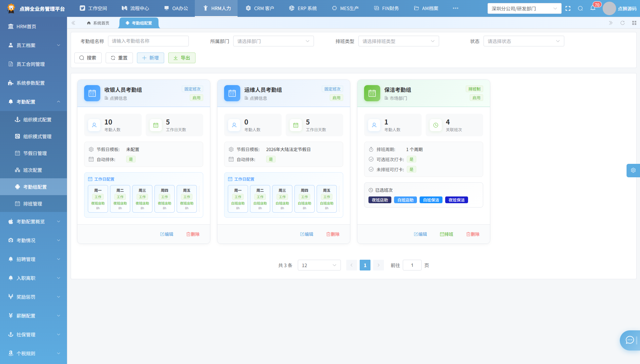Open floating settings gear on right edge

[x=633, y=170]
